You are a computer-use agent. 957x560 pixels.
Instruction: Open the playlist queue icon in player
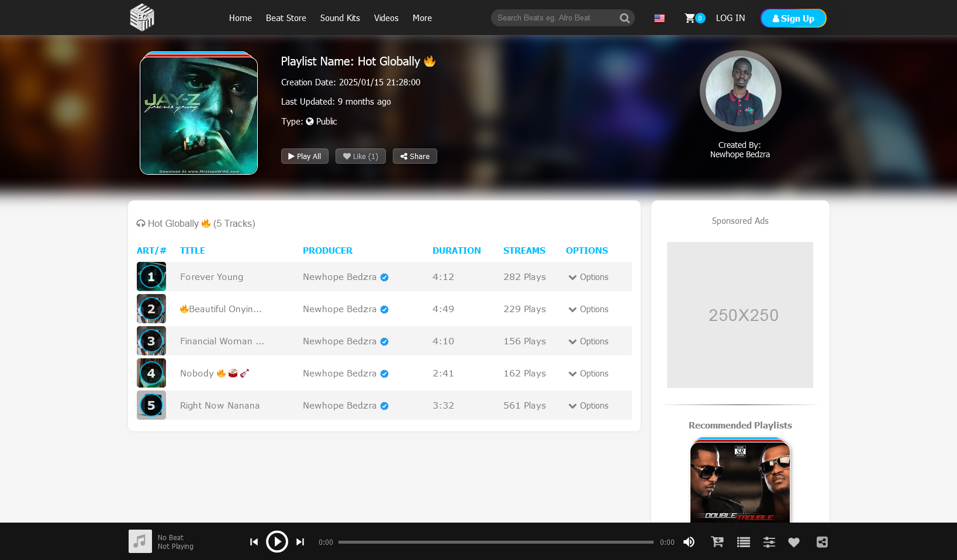[743, 542]
